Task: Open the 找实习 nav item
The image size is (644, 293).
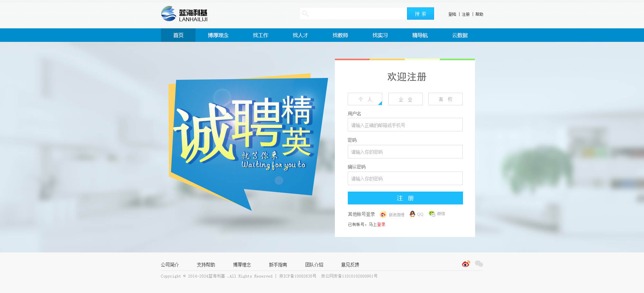Action: pos(380,35)
